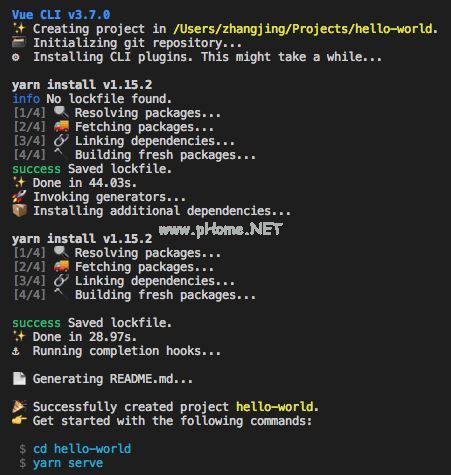Click the yellow /Users/zhangjing/Projects/hello-world path
Screen dimensions: 451x475
pyautogui.click(x=305, y=29)
